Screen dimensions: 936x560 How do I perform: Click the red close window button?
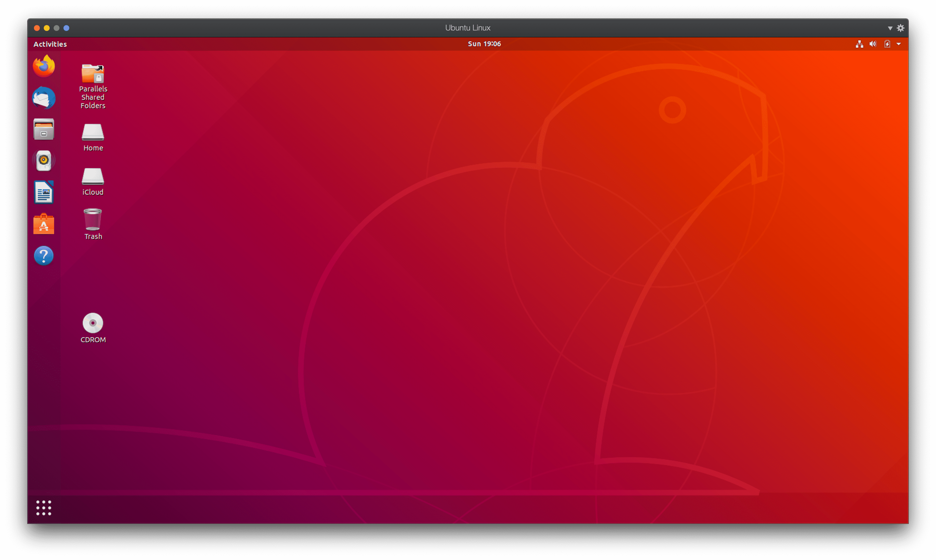click(x=37, y=28)
